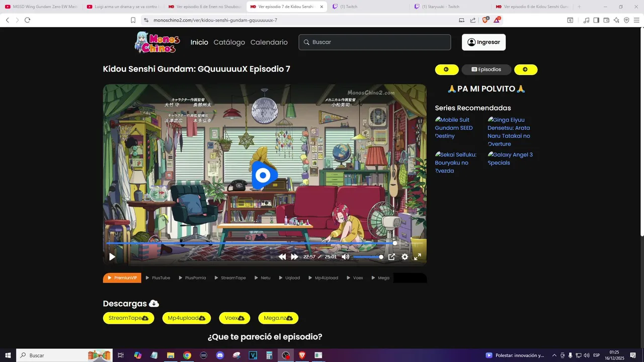Open the Brave Rewards triangle icon
Screen dimensions: 644x362
tap(497, 20)
